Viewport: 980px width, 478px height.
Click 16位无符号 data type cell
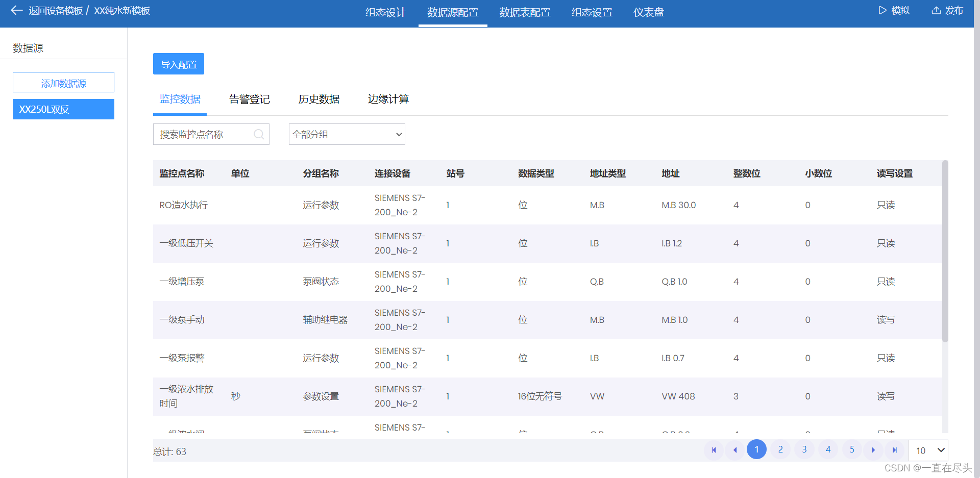tap(540, 396)
